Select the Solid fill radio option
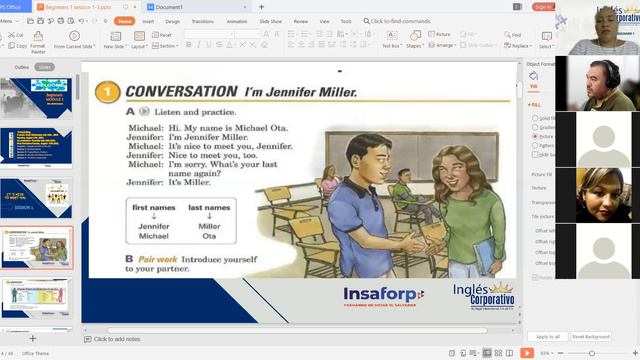This screenshot has width=640, height=360. 535,118
